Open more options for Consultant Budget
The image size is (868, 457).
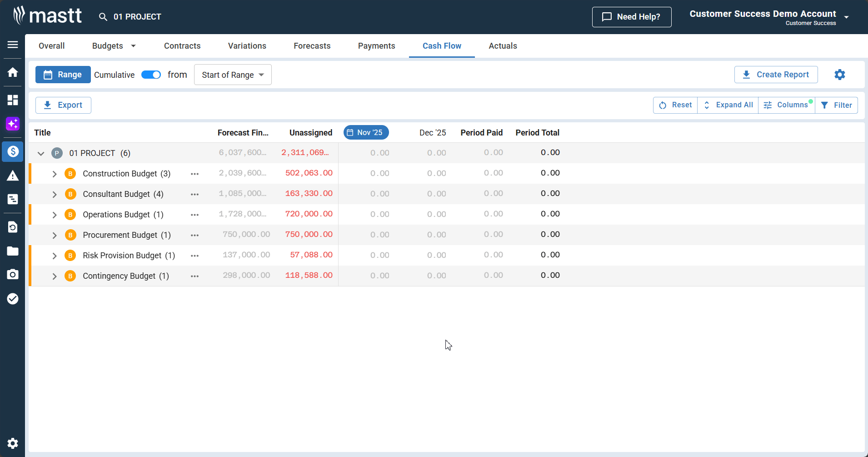[195, 194]
